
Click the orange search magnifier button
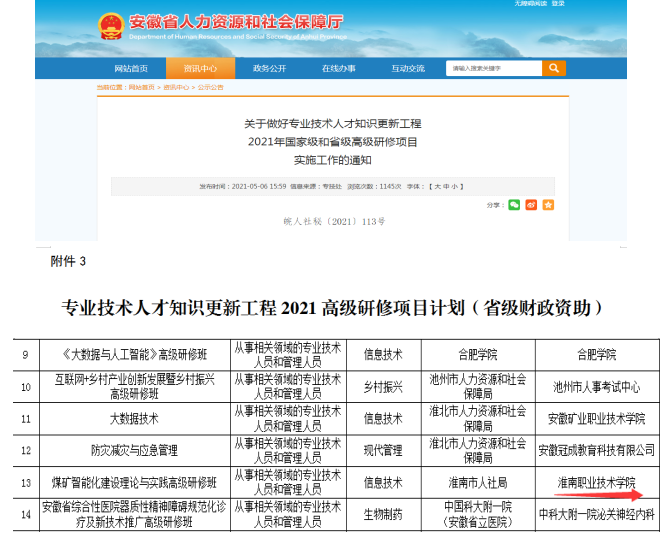pyautogui.click(x=554, y=68)
